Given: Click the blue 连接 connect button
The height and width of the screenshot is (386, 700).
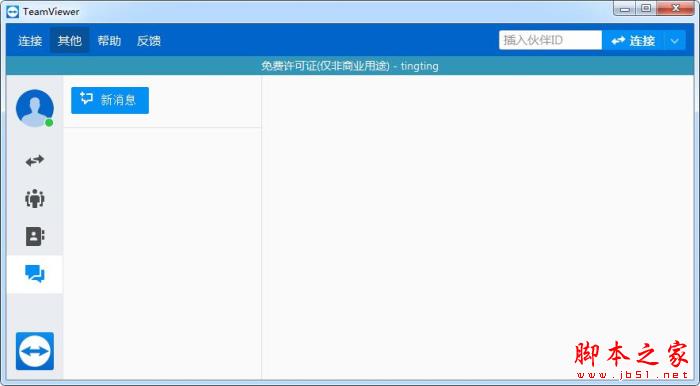Looking at the screenshot, I should (633, 41).
